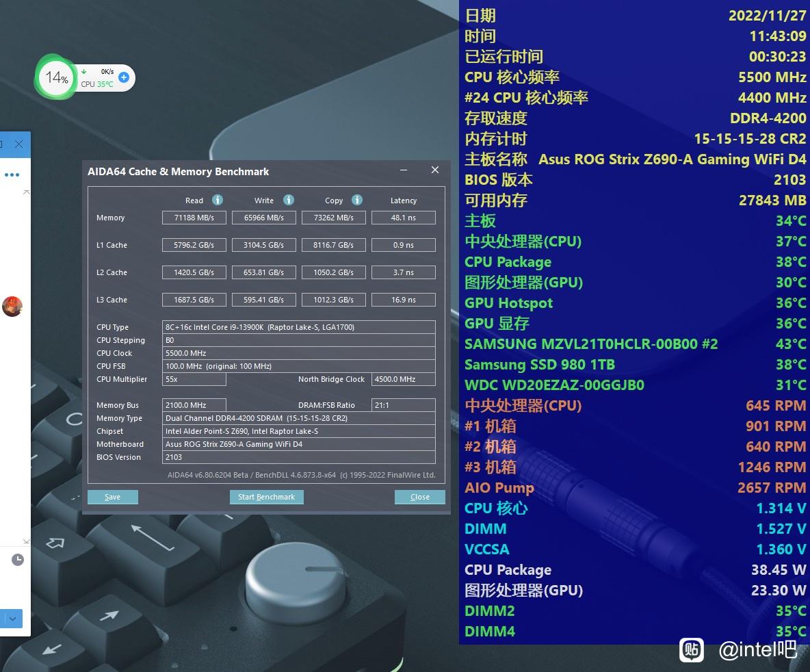Screen dimensions: 810x672
Task: Click the CPU Stepping field B0
Action: [x=298, y=340]
